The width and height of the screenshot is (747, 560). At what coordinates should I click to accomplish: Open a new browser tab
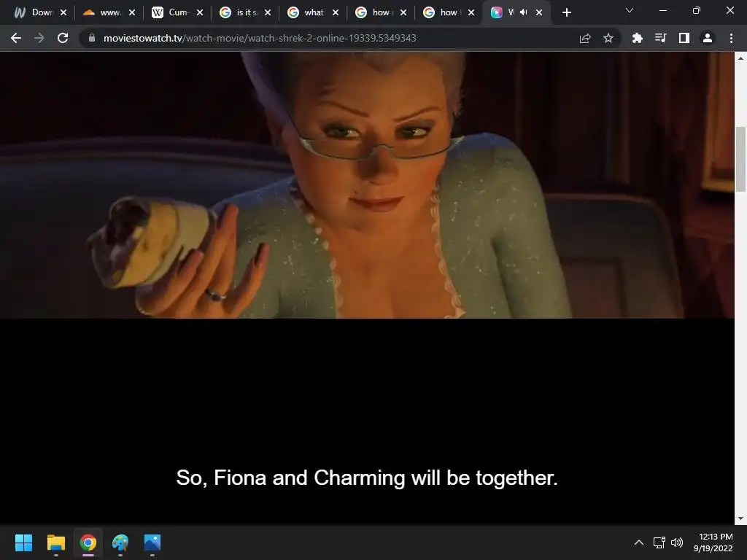[x=566, y=12]
